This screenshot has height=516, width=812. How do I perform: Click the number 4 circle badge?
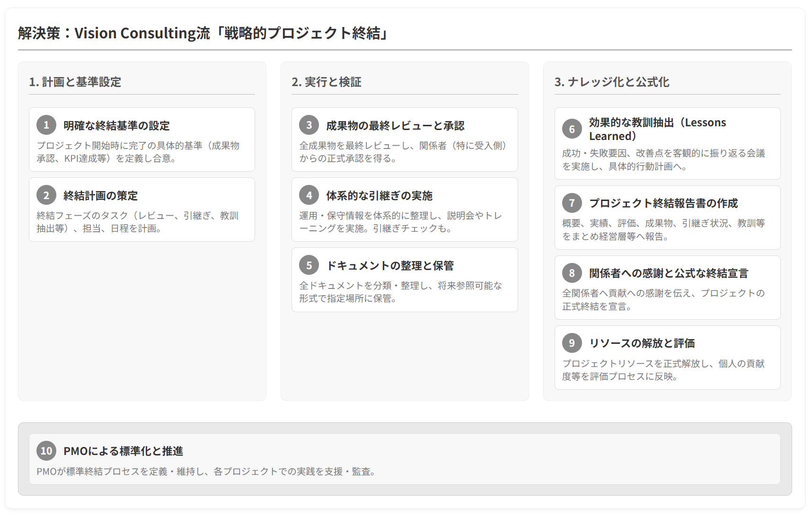click(x=309, y=195)
